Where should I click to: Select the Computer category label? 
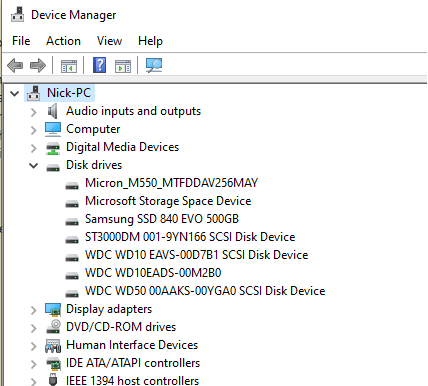(x=93, y=129)
